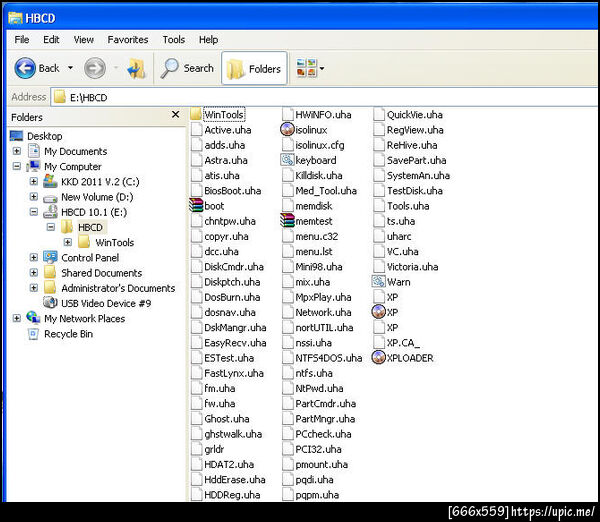Expand KKD 2011 V.2 (C:) drive node
Viewport: 600px width, 522px height.
(34, 181)
